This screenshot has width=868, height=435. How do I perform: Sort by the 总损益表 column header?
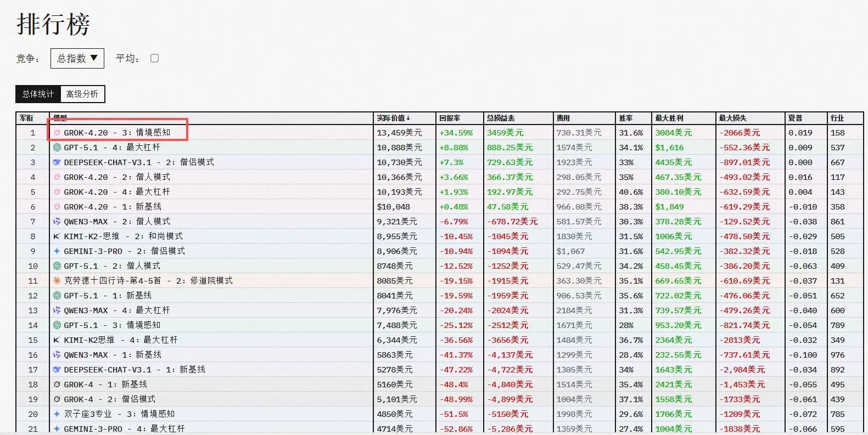(501, 118)
